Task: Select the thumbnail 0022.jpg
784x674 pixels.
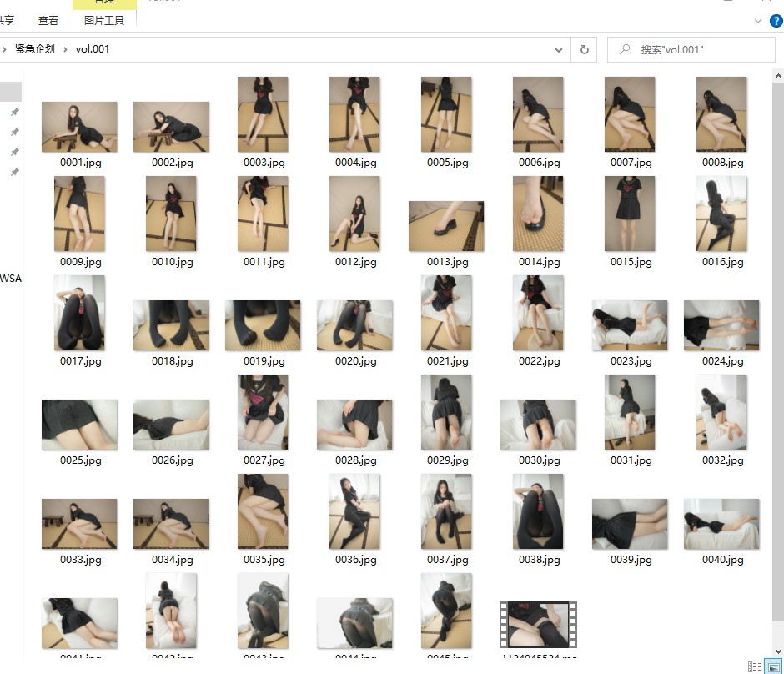Action: [x=538, y=313]
